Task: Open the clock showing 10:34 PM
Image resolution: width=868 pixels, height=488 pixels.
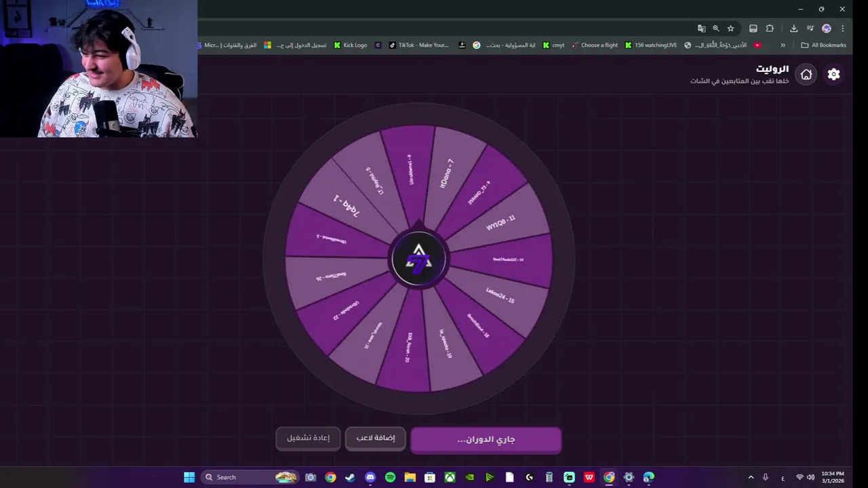Action: coord(833,477)
